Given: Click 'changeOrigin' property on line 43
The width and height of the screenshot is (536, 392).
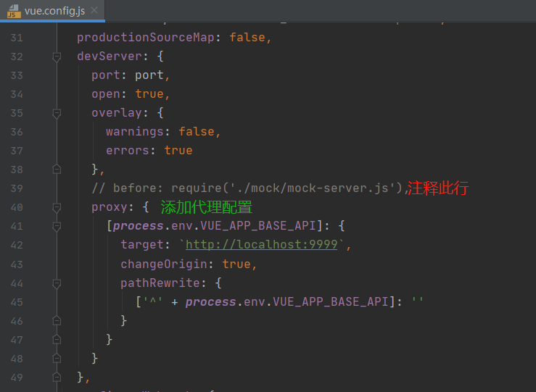Looking at the screenshot, I should (x=164, y=264).
